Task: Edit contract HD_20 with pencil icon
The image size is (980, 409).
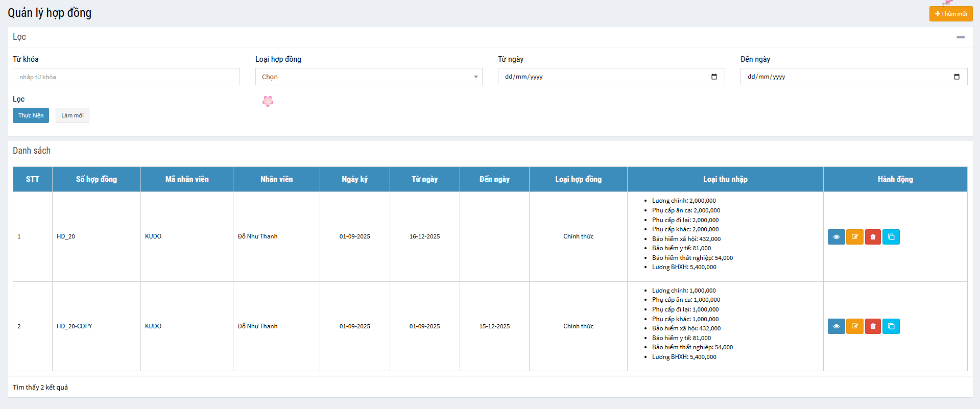Action: (x=854, y=237)
